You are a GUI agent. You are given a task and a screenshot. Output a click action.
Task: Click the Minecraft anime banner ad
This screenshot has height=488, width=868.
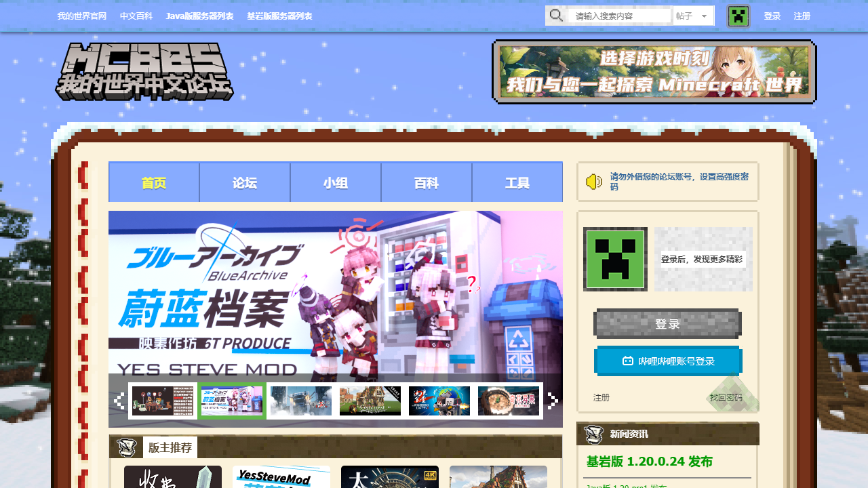point(654,72)
